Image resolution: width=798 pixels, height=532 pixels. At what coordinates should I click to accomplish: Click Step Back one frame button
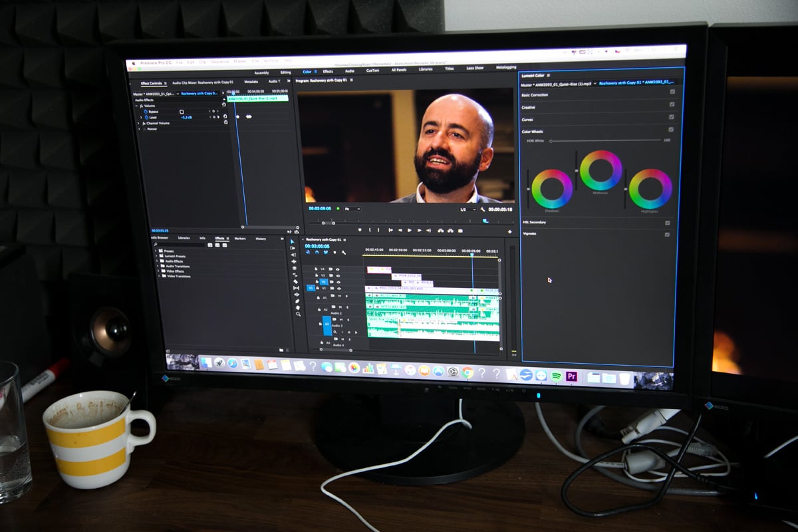pos(400,230)
